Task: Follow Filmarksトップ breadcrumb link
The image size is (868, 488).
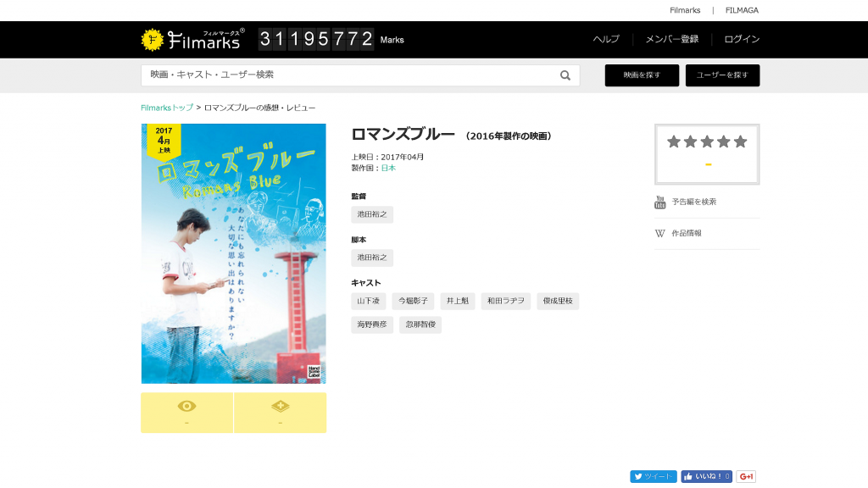Action: coord(167,108)
